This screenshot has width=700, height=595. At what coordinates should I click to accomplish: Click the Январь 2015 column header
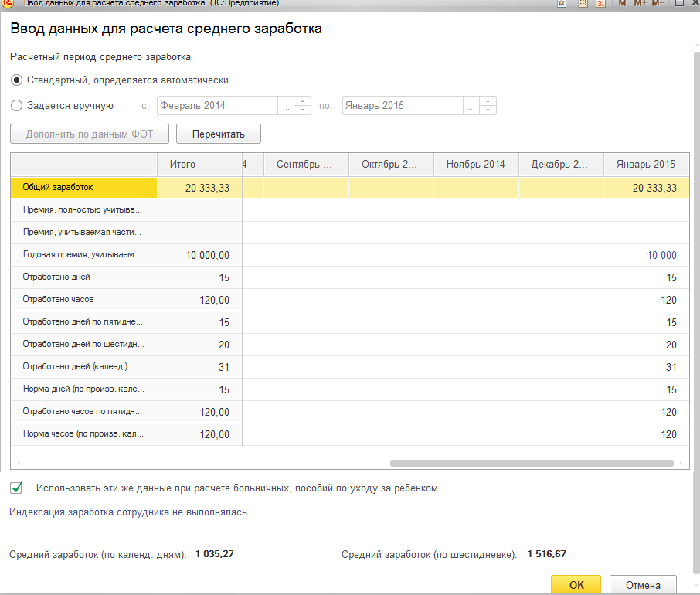[x=645, y=165]
